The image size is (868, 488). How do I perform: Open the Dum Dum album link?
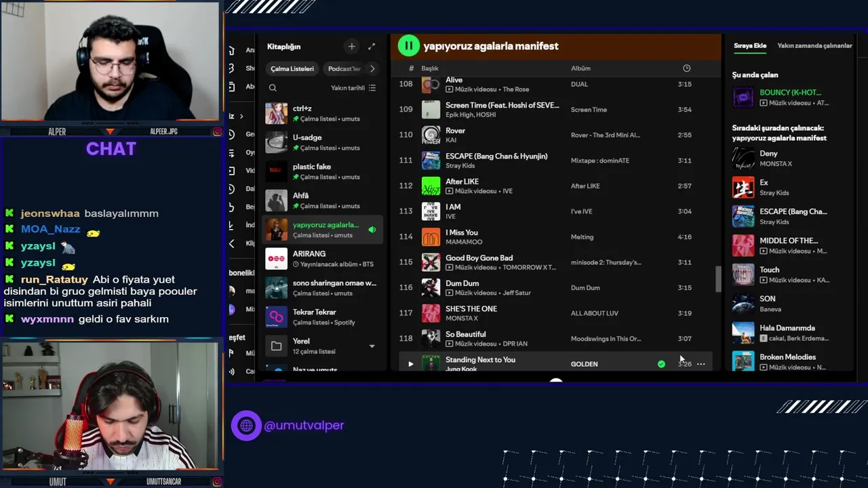coord(585,287)
